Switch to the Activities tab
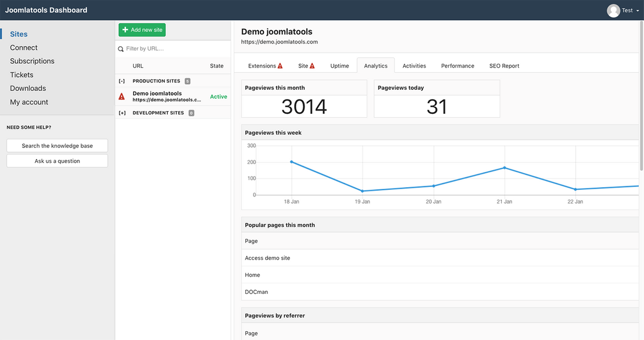The width and height of the screenshot is (644, 340). (414, 65)
